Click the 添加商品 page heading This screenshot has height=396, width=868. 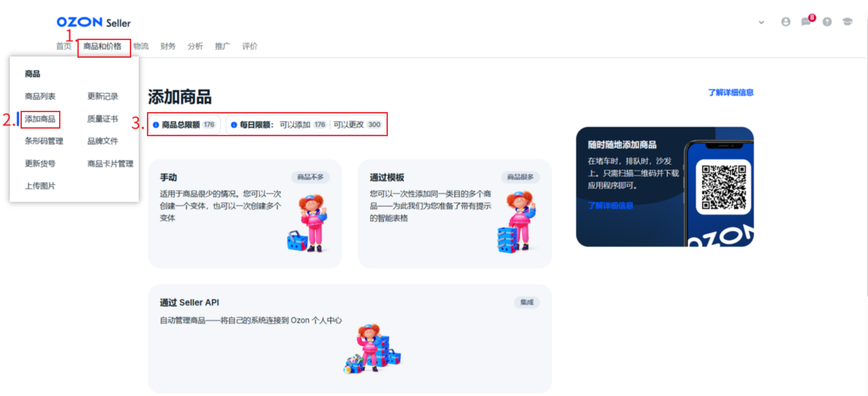pyautogui.click(x=180, y=97)
